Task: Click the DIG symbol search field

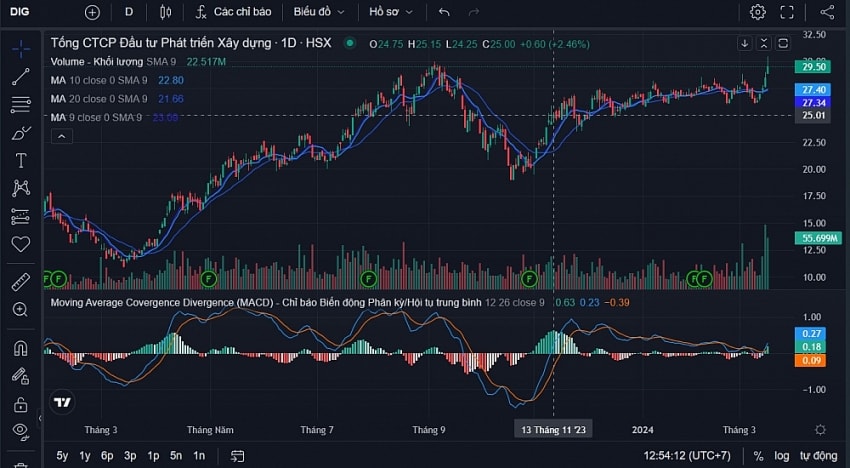Action: [20, 11]
